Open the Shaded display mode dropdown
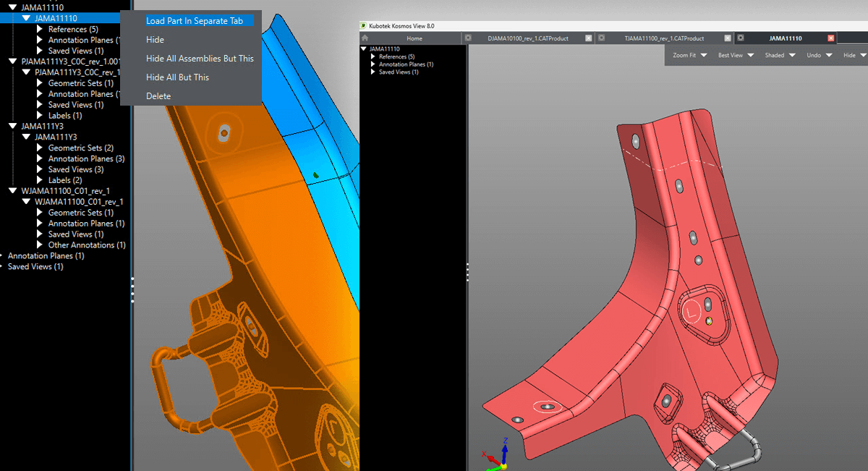The width and height of the screenshot is (868, 471). point(791,55)
